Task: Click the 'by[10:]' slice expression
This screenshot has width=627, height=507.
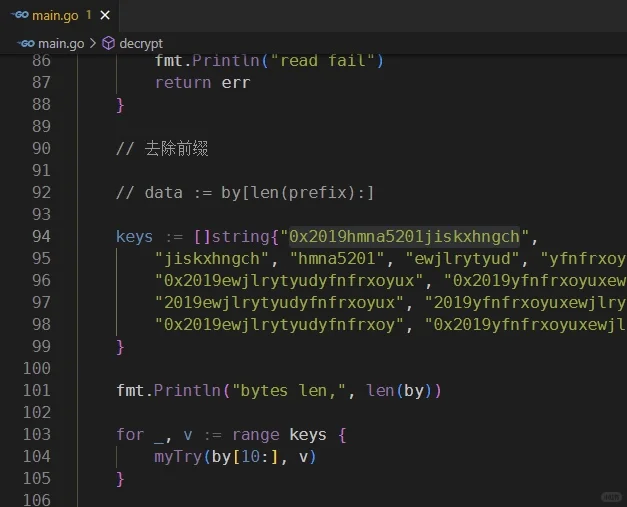Action: tap(245, 457)
